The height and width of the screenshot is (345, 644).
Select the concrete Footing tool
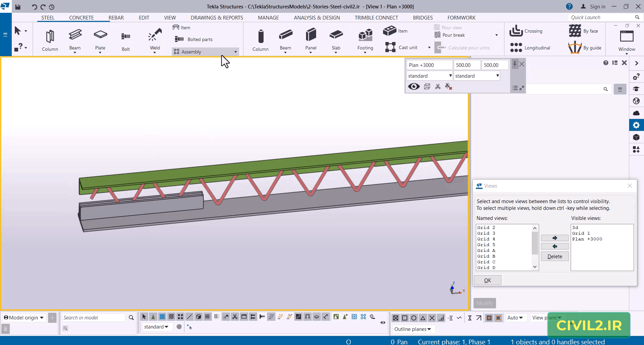tap(365, 40)
